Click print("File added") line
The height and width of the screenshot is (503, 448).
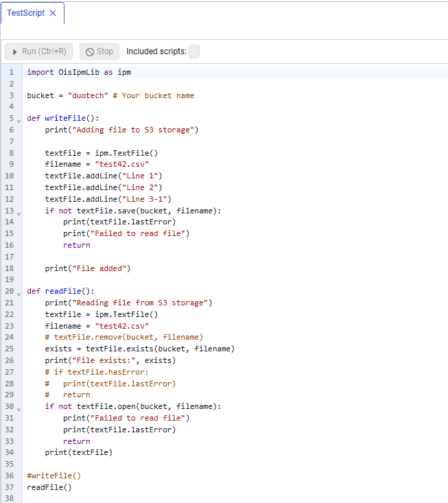(88, 268)
